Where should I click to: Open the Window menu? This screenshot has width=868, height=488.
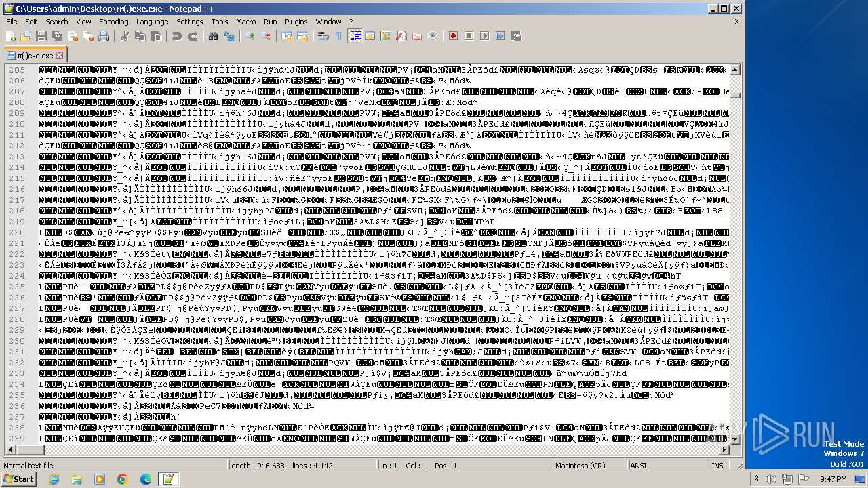point(329,22)
